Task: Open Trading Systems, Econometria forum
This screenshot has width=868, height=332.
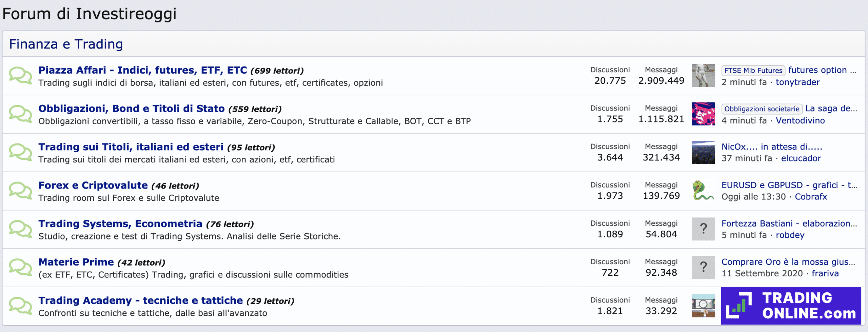Action: pyautogui.click(x=120, y=224)
